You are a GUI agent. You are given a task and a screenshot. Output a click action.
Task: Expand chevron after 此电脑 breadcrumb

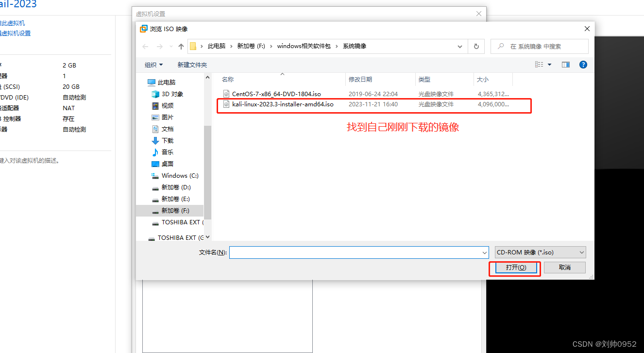pyautogui.click(x=232, y=46)
